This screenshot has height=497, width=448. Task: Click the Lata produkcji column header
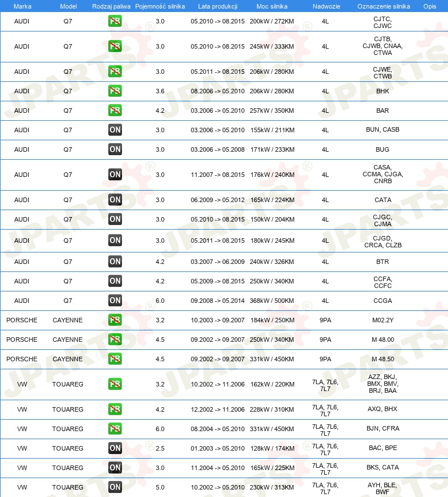218,6
